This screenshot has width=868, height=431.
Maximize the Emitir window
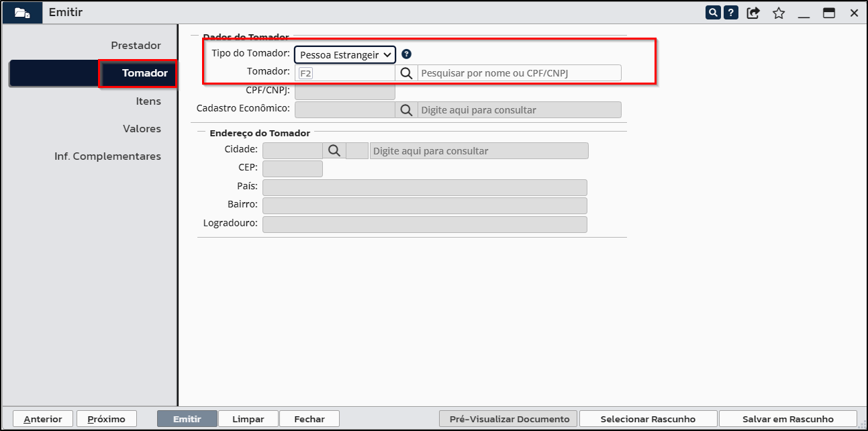(x=829, y=13)
